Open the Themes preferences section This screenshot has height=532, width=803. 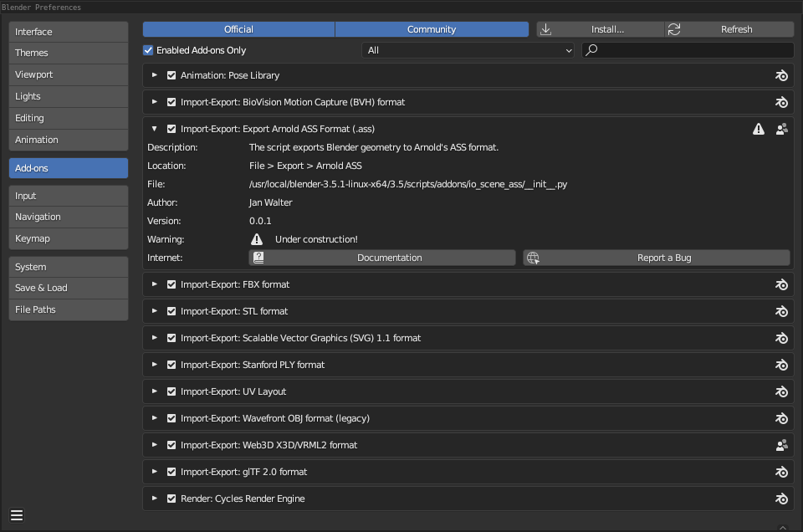click(x=69, y=53)
